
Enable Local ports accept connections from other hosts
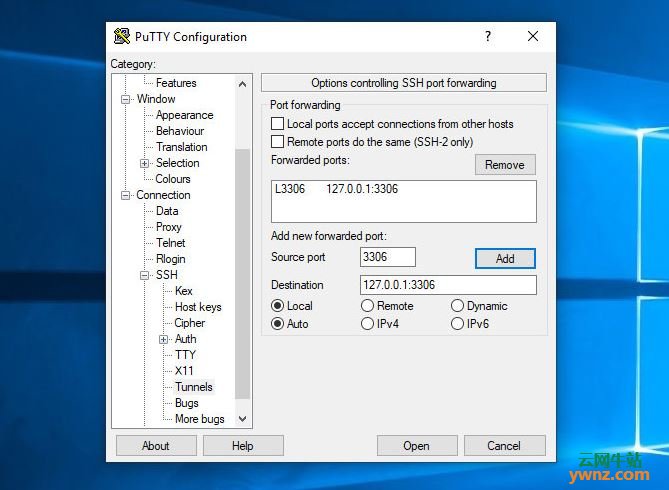click(277, 124)
